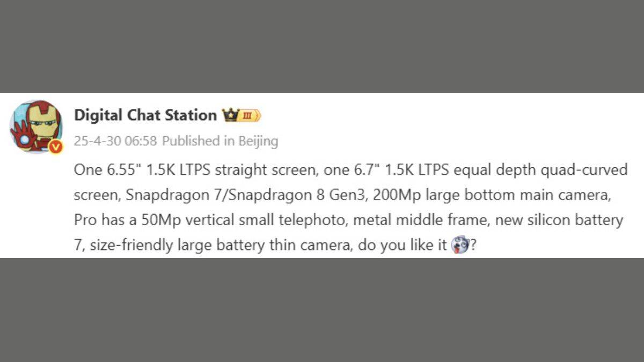Click the level III membership badge
The height and width of the screenshot is (362, 644).
click(x=248, y=115)
